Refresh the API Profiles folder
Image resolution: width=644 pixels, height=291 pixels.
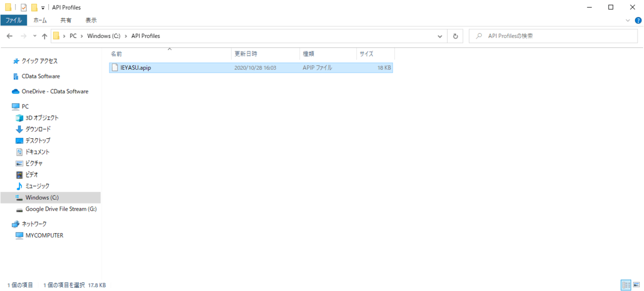point(455,36)
